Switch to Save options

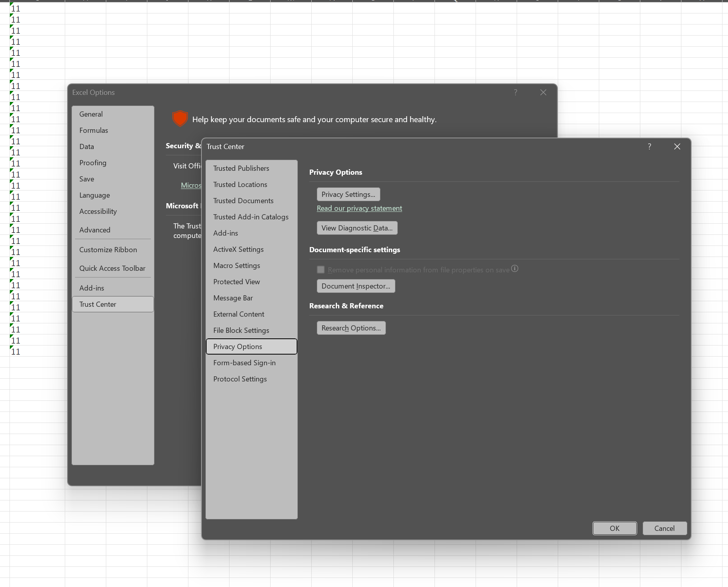113,179
